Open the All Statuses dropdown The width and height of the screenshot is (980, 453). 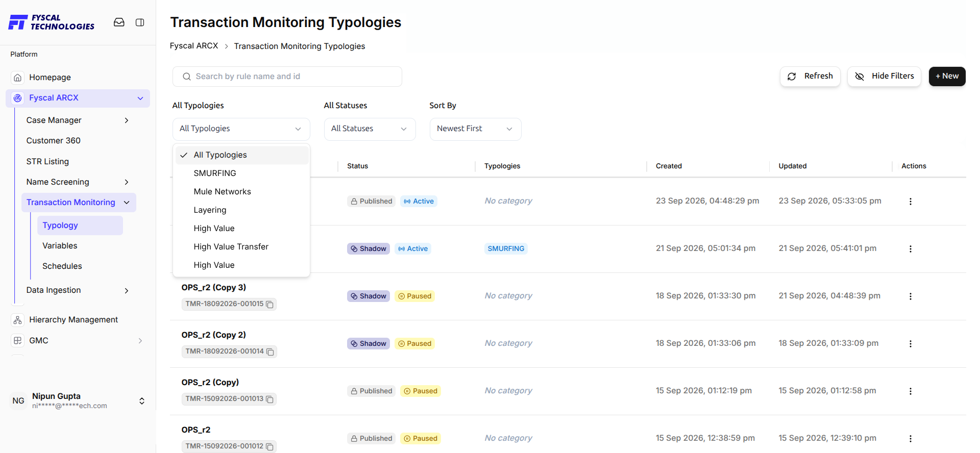pyautogui.click(x=370, y=129)
